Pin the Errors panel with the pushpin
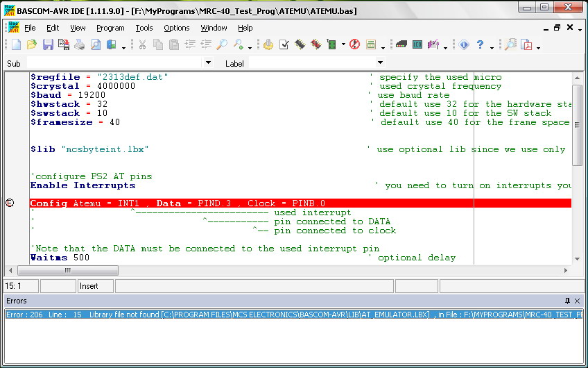This screenshot has width=588, height=368. (x=567, y=301)
